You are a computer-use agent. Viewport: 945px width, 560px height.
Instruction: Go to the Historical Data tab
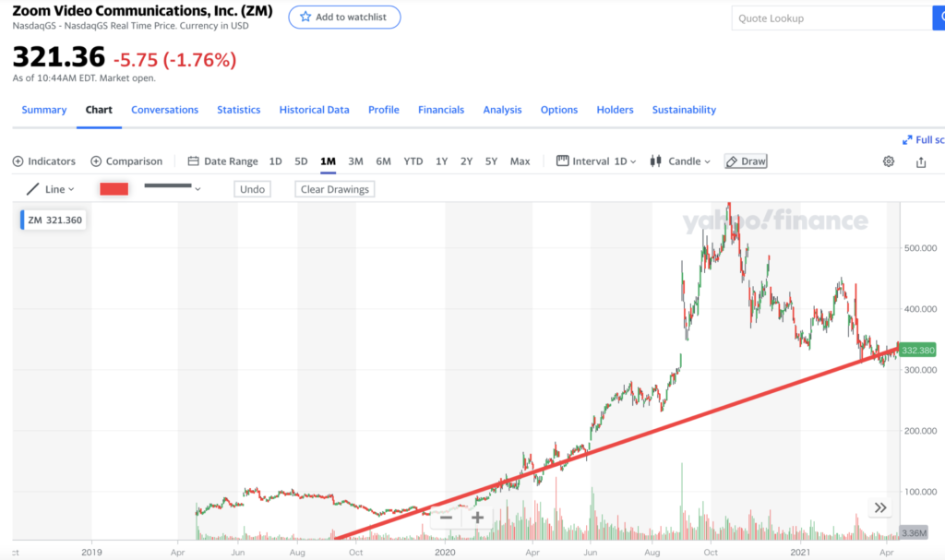[314, 110]
